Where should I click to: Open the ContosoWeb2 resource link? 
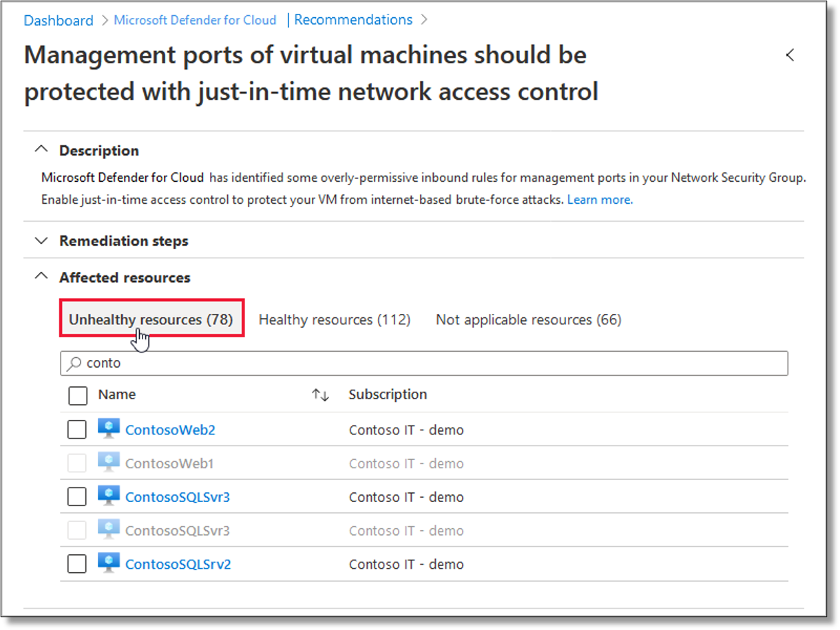(170, 430)
